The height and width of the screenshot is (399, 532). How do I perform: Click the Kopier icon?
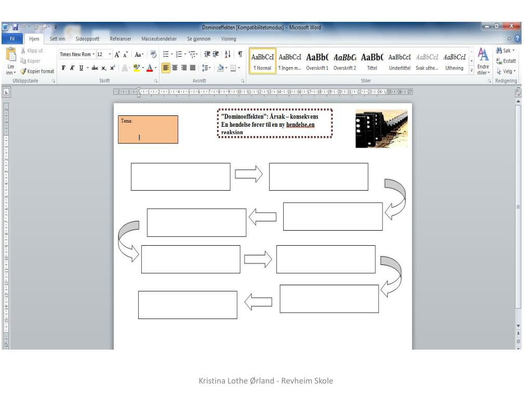pos(23,61)
